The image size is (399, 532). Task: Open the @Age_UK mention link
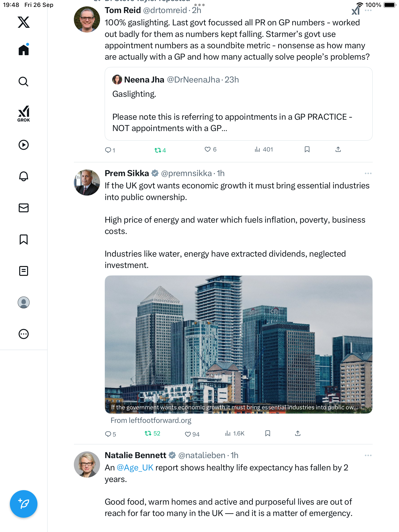[x=135, y=467]
